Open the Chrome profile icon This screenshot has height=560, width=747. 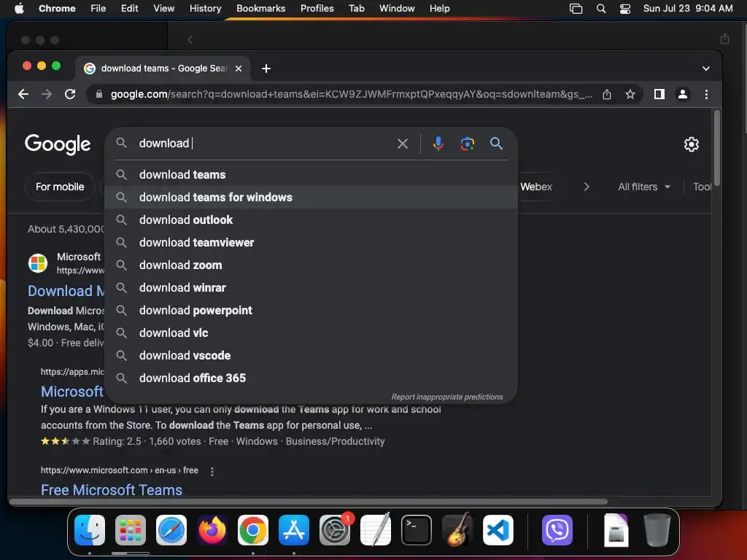coord(682,94)
